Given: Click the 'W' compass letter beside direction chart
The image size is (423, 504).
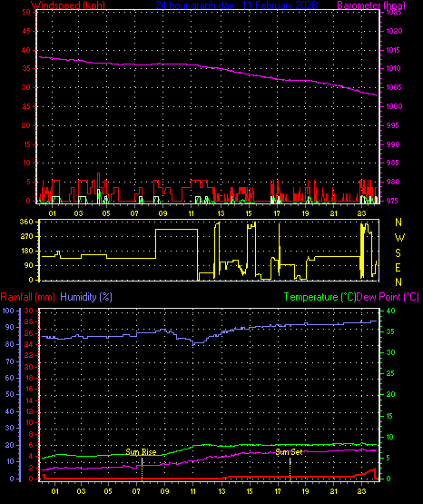Looking at the screenshot, I should point(399,238).
